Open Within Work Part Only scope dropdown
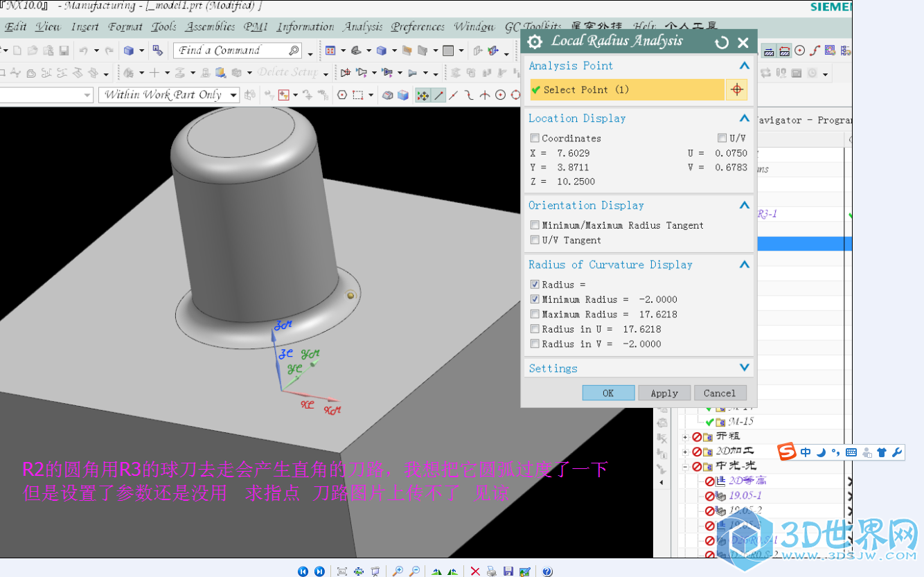Screen dimensions: 924x577 (169, 95)
